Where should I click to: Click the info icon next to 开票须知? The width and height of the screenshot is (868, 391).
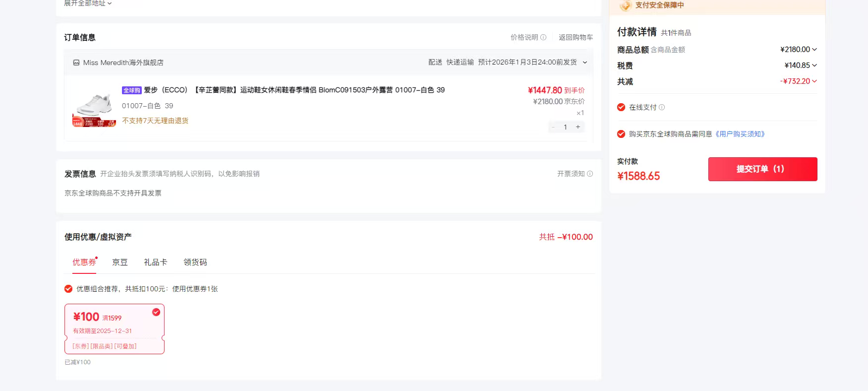tap(590, 174)
